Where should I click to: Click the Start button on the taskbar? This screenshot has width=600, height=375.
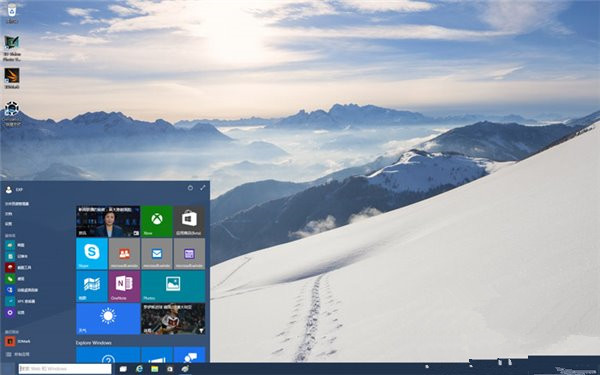(8, 369)
